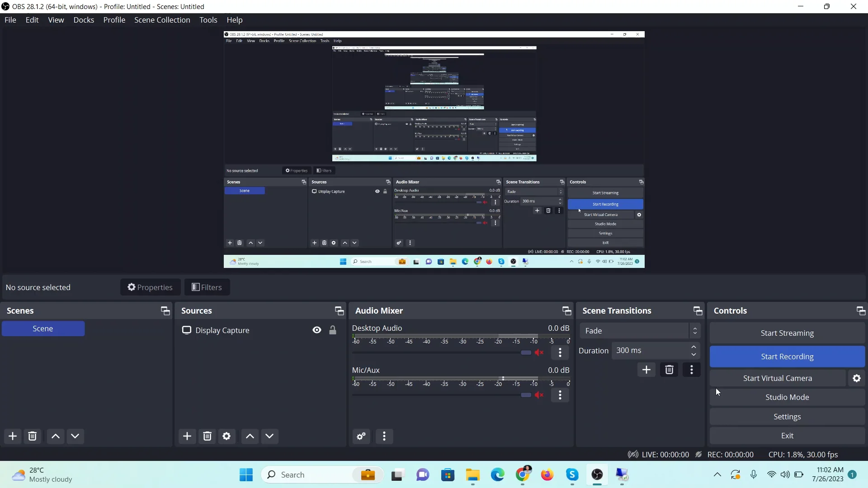Lock the Display Capture source
The width and height of the screenshot is (868, 488).
(333, 330)
